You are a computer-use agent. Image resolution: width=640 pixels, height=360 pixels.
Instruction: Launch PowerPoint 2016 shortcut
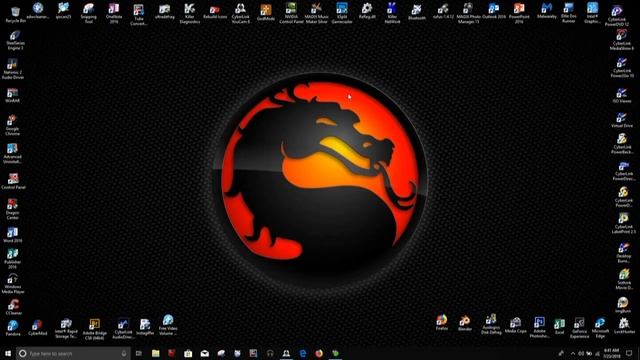(x=519, y=13)
